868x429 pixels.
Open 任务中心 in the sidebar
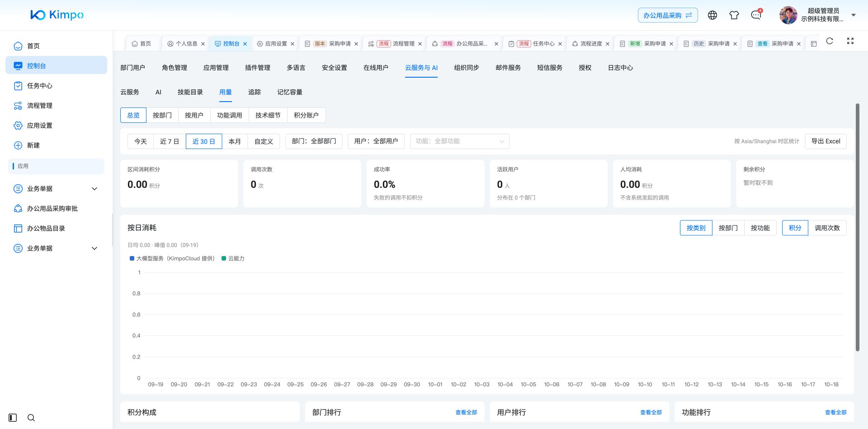[x=56, y=86]
